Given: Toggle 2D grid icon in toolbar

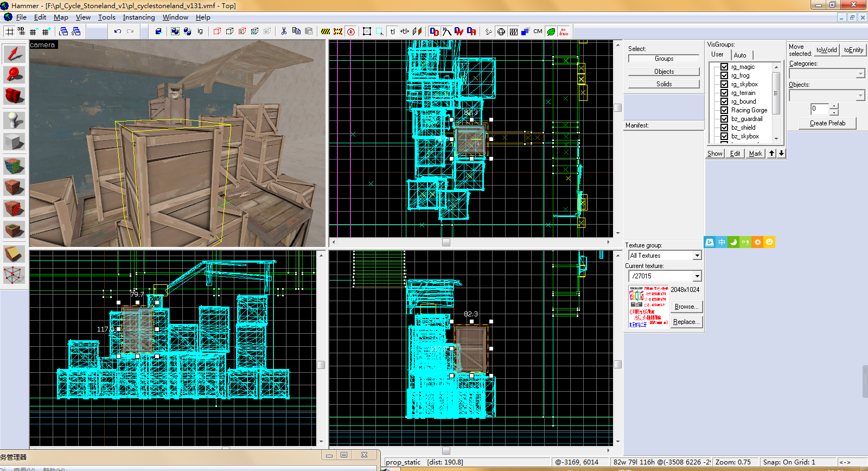Looking at the screenshot, I should pyautogui.click(x=10, y=31).
